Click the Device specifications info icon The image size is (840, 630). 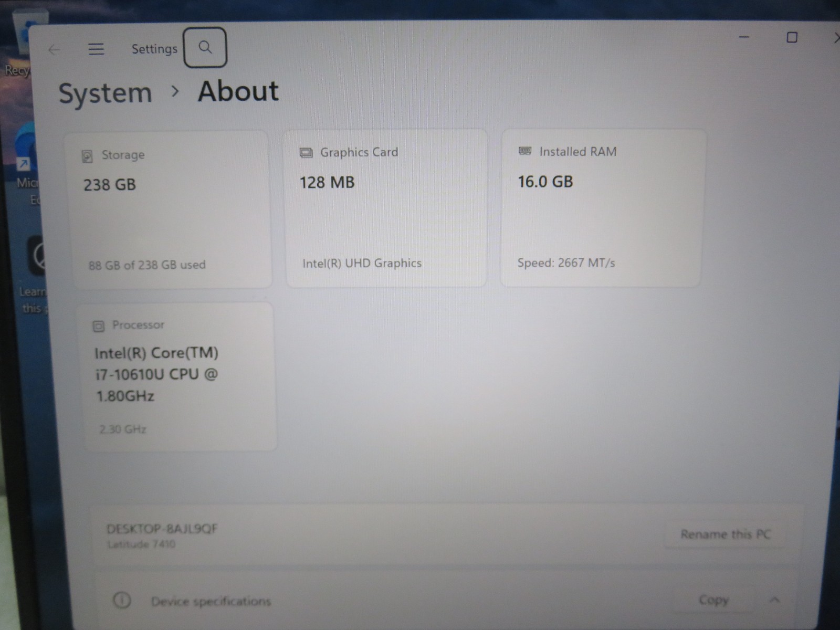(122, 600)
